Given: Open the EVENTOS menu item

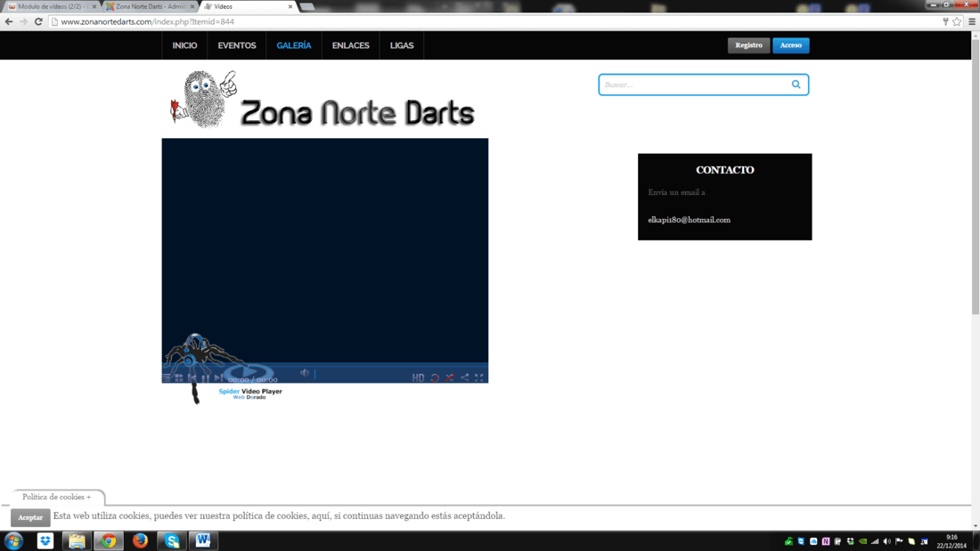Looking at the screenshot, I should pos(237,45).
